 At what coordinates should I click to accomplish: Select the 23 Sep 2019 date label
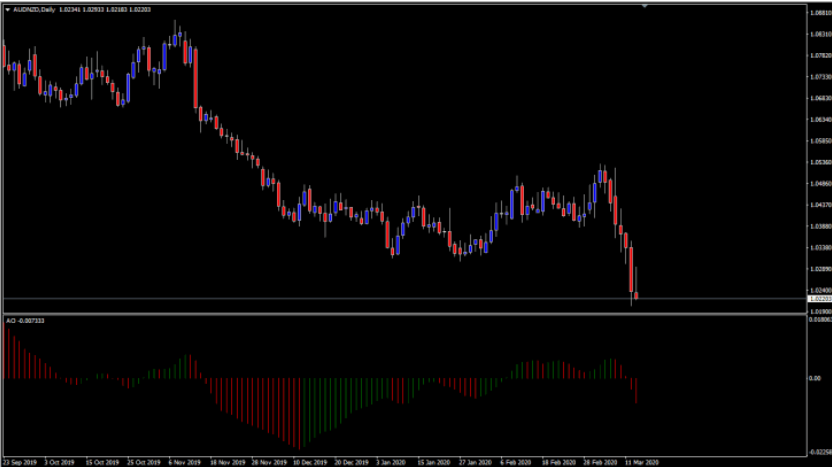tap(20, 463)
